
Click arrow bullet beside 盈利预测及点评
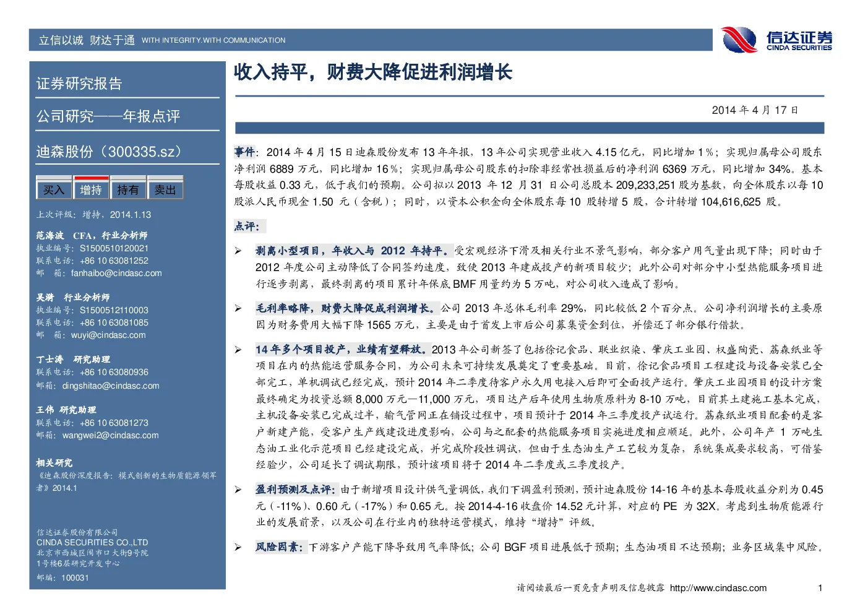[238, 489]
